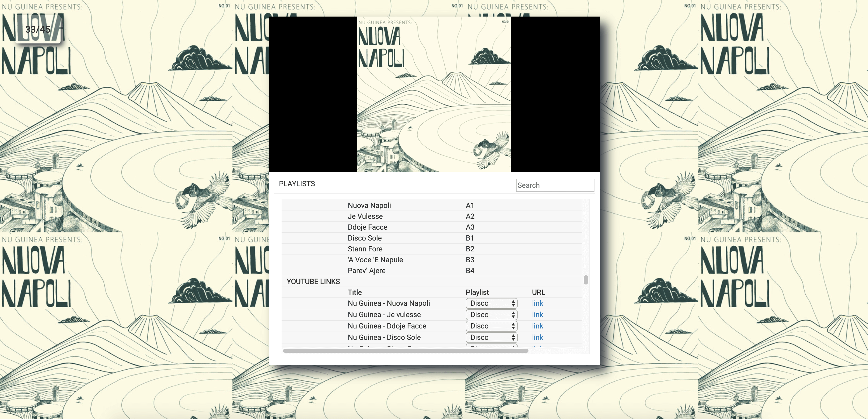Select the track row ''A Voce 'E Napule'
The height and width of the screenshot is (419, 868).
[x=432, y=260]
